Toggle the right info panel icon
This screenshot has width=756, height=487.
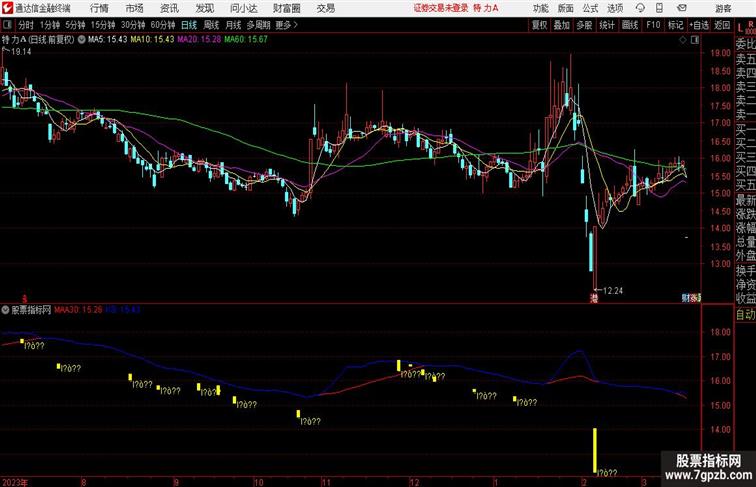pyautogui.click(x=695, y=40)
